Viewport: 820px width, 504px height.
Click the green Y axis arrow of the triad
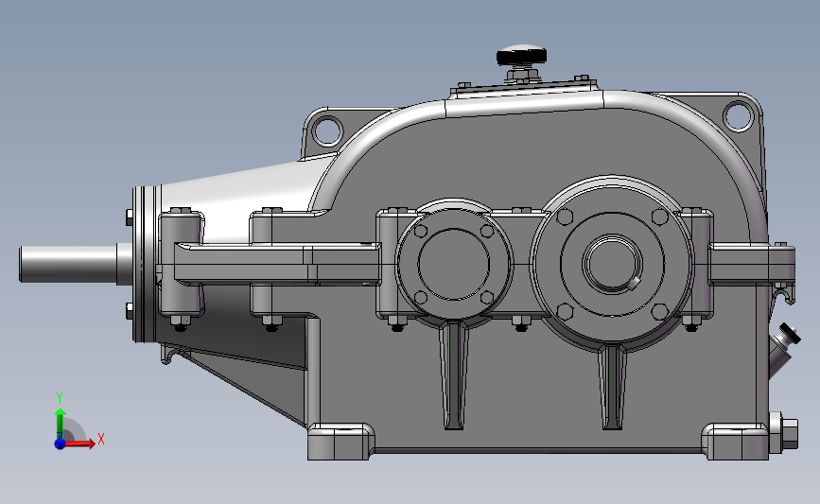61,425
